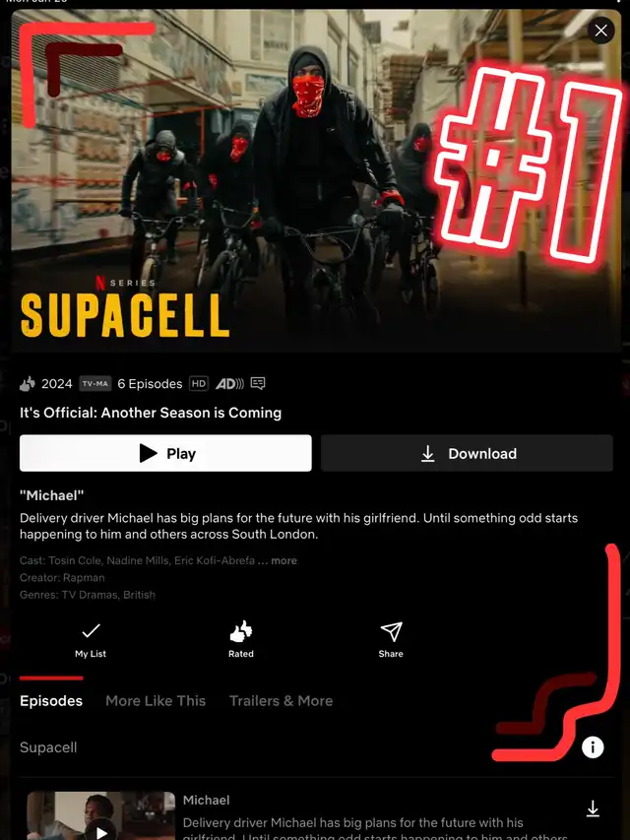
Task: Tap the audio description AD icon
Action: (229, 384)
